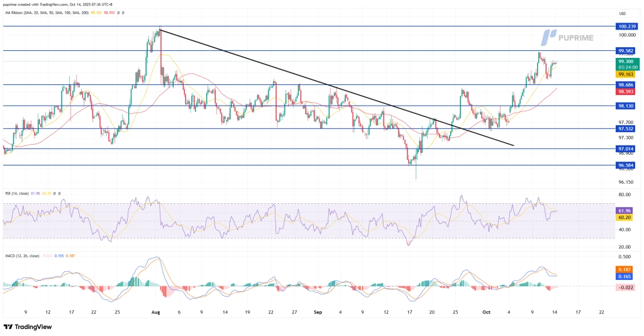The height and width of the screenshot is (336, 644).
Task: Click the yellow 99.163 SMA price tag
Action: click(x=625, y=74)
